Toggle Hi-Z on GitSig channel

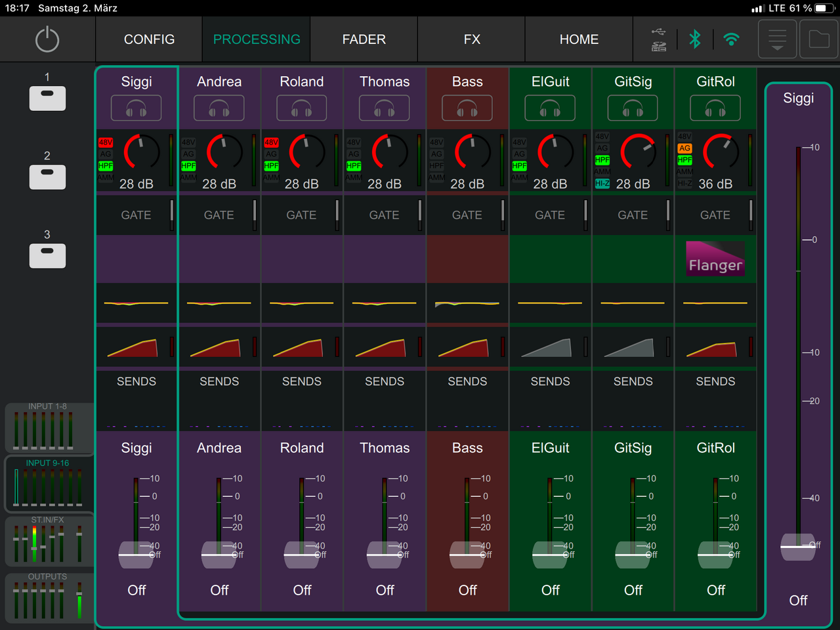point(602,184)
